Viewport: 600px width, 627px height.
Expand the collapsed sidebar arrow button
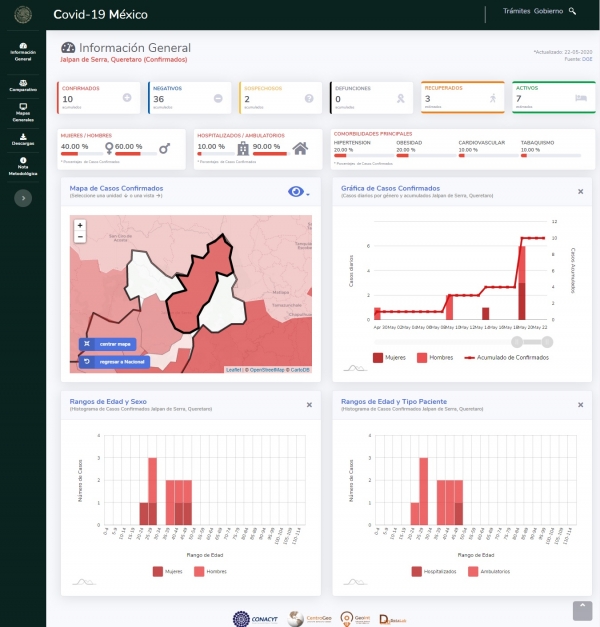pos(23,199)
